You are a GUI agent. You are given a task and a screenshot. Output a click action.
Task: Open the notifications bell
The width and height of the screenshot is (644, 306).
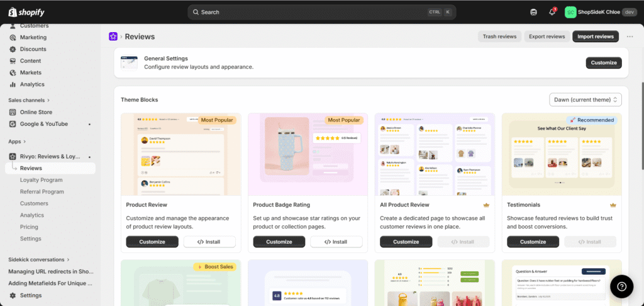point(552,12)
